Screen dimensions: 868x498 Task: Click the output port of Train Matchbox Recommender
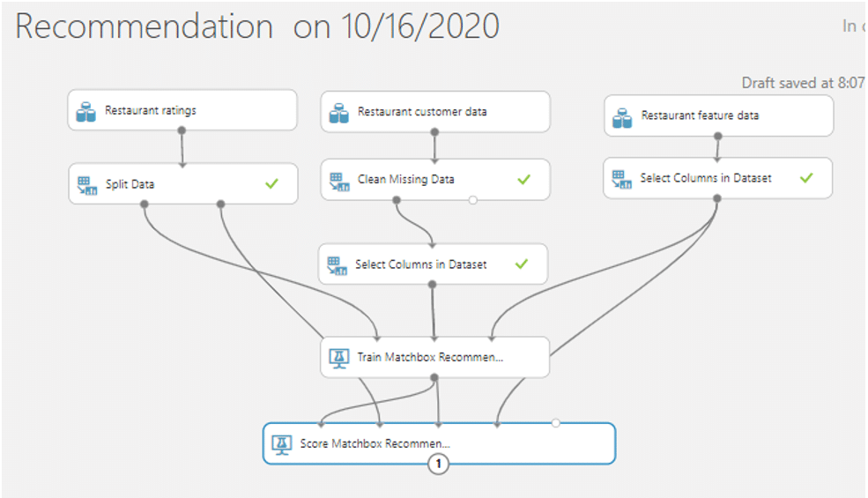coord(434,377)
